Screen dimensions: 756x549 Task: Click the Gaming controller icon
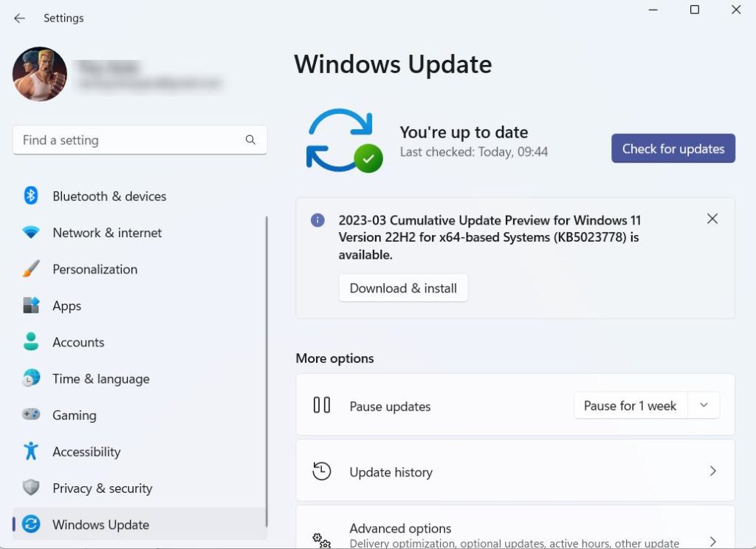(x=31, y=415)
